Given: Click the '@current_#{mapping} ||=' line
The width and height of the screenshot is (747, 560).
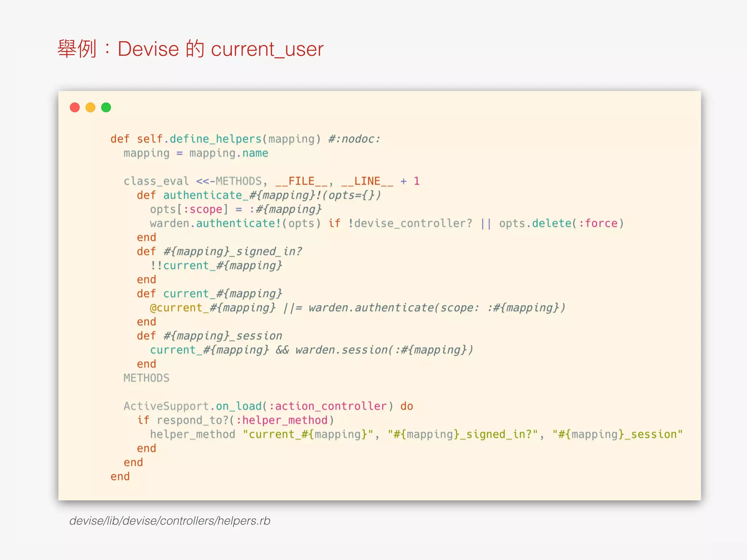Looking at the screenshot, I should coord(357,308).
